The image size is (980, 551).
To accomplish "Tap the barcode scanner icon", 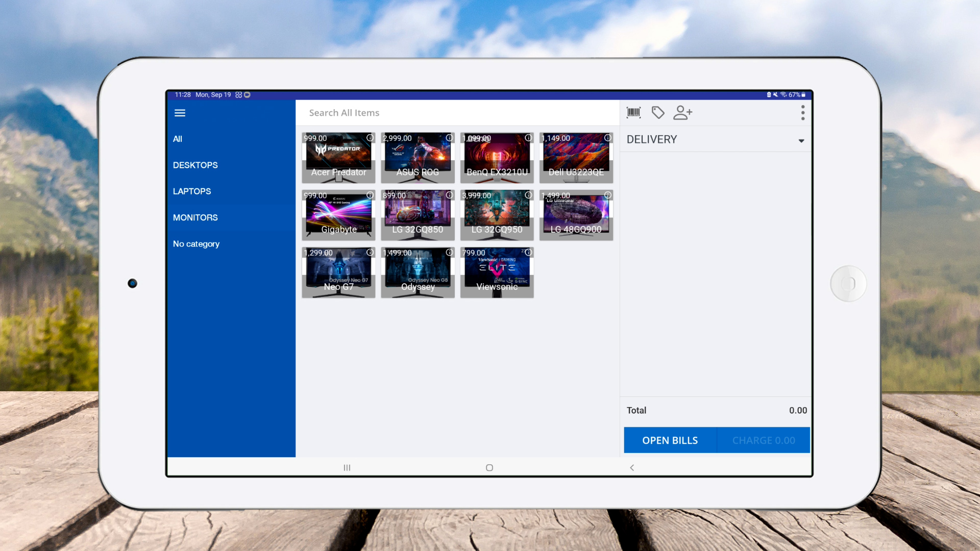I will tap(633, 113).
